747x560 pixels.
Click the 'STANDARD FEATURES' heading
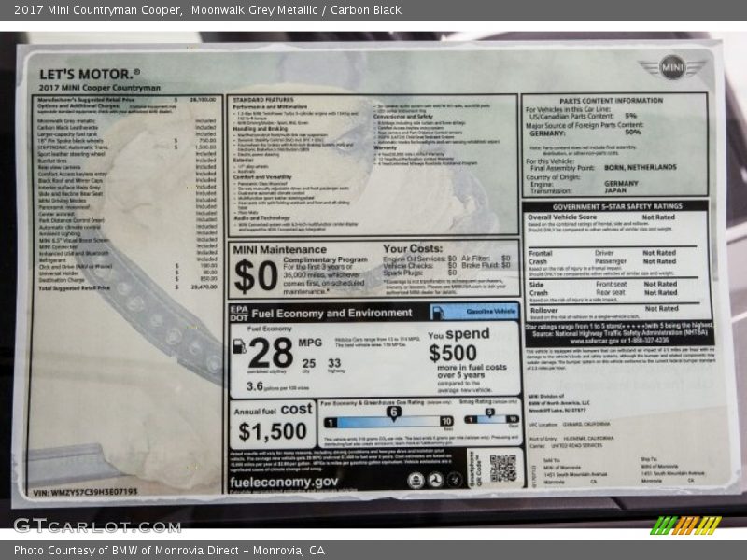click(x=263, y=100)
